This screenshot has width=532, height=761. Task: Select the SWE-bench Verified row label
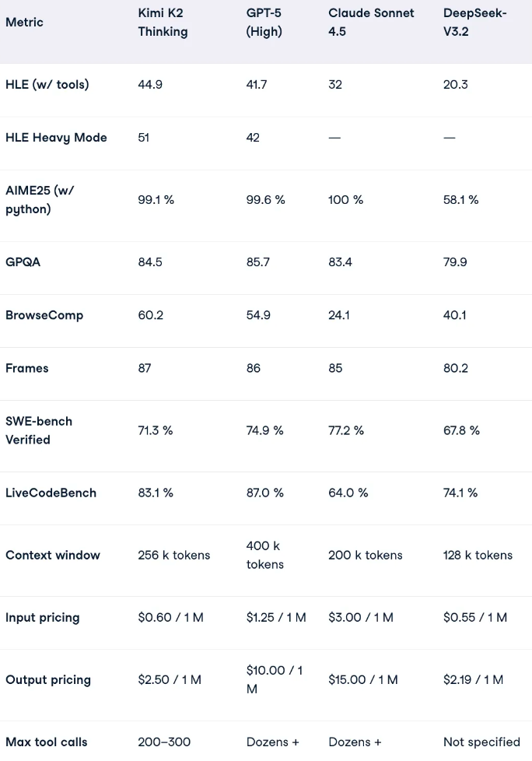pyautogui.click(x=39, y=430)
